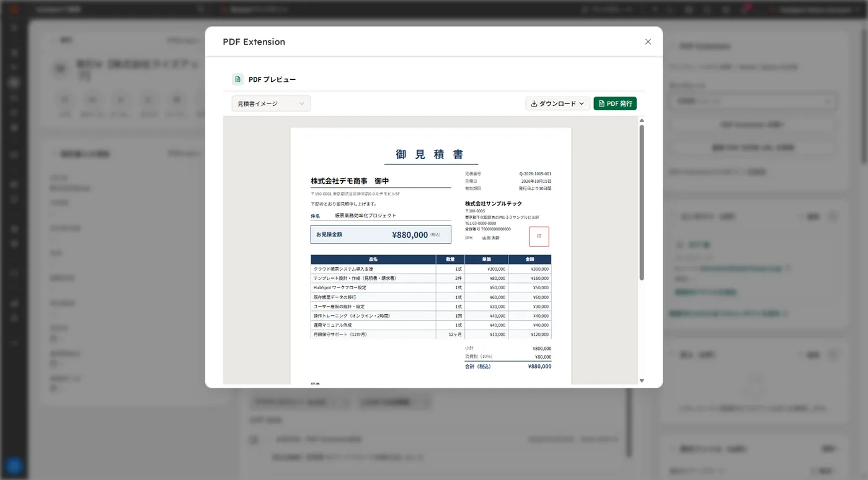Click ¥80,000 in the 消費税 row

pos(543,357)
